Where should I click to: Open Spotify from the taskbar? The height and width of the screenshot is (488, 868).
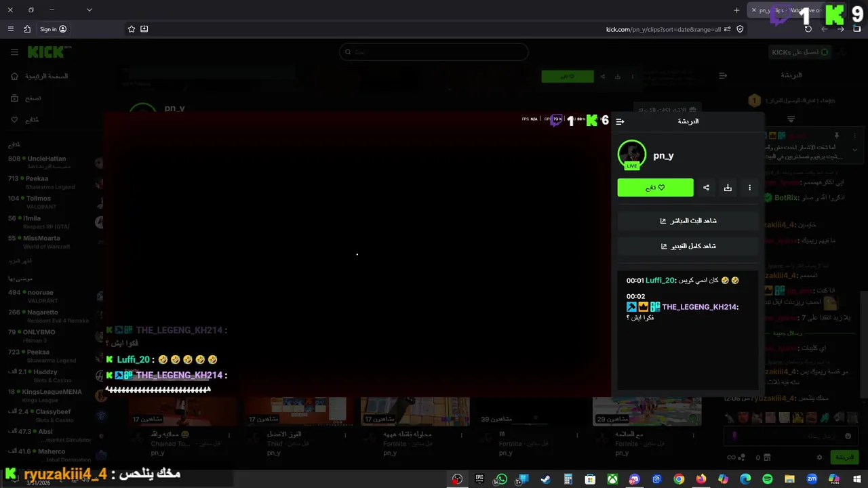(x=767, y=479)
